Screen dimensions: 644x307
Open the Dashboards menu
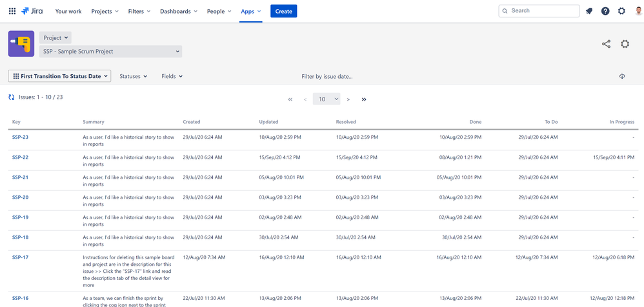pyautogui.click(x=179, y=12)
